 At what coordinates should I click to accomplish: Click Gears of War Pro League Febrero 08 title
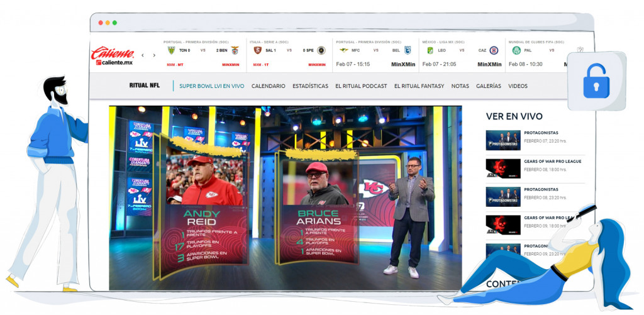click(552, 162)
